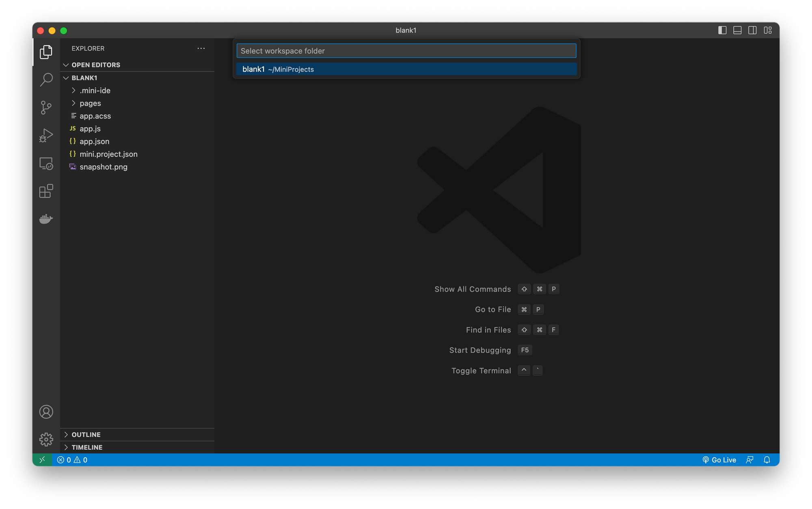Open snapshot.png file
The height and width of the screenshot is (509, 812).
click(137, 167)
